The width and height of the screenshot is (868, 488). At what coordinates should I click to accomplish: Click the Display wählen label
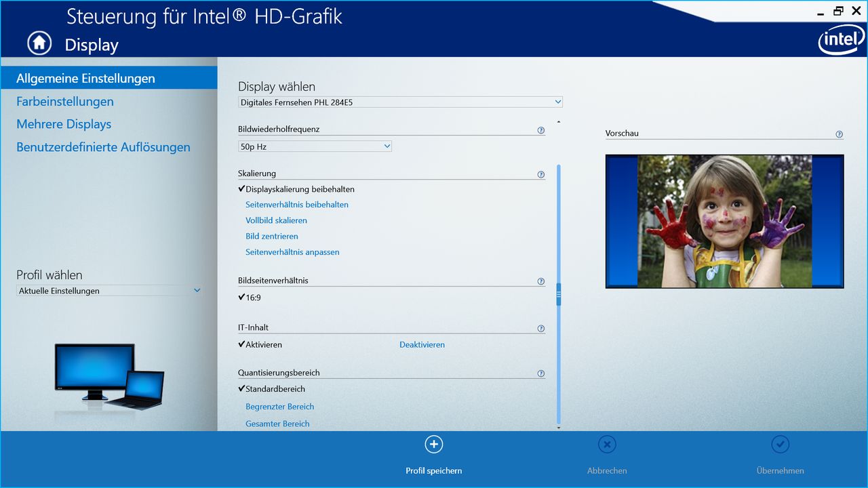click(x=277, y=87)
